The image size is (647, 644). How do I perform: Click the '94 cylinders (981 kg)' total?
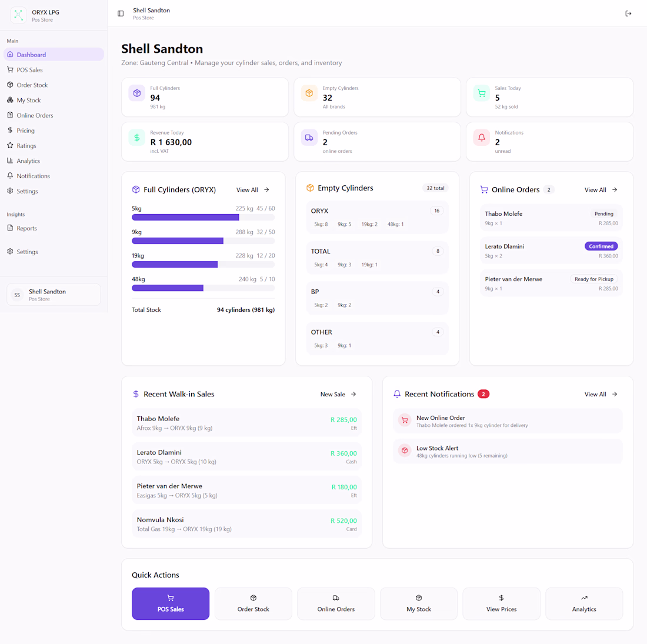coord(246,310)
